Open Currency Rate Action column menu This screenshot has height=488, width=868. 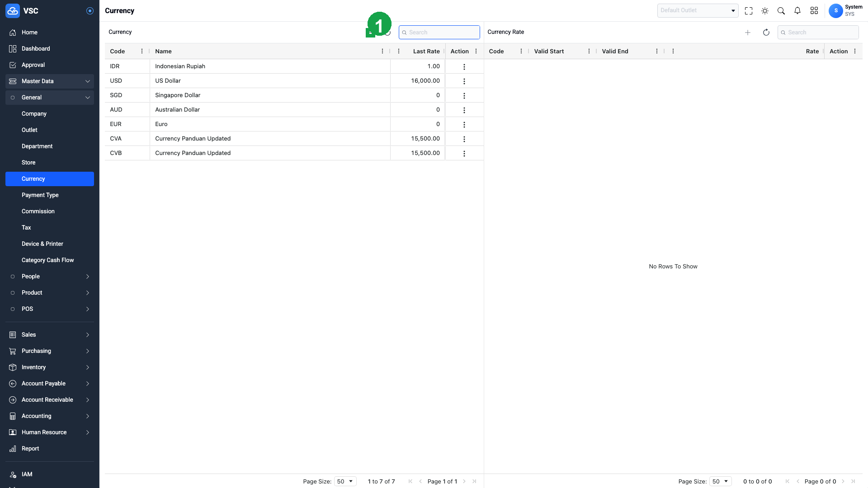[x=855, y=52]
